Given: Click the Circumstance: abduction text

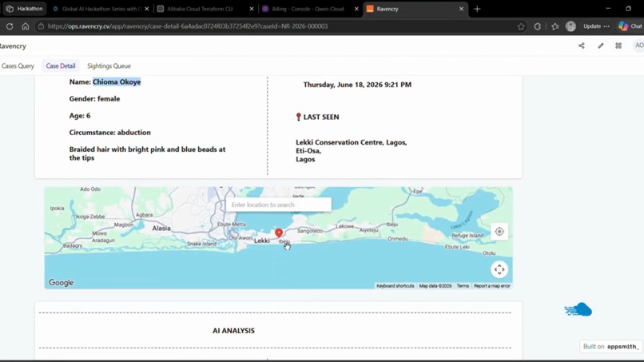Looking at the screenshot, I should [x=109, y=133].
